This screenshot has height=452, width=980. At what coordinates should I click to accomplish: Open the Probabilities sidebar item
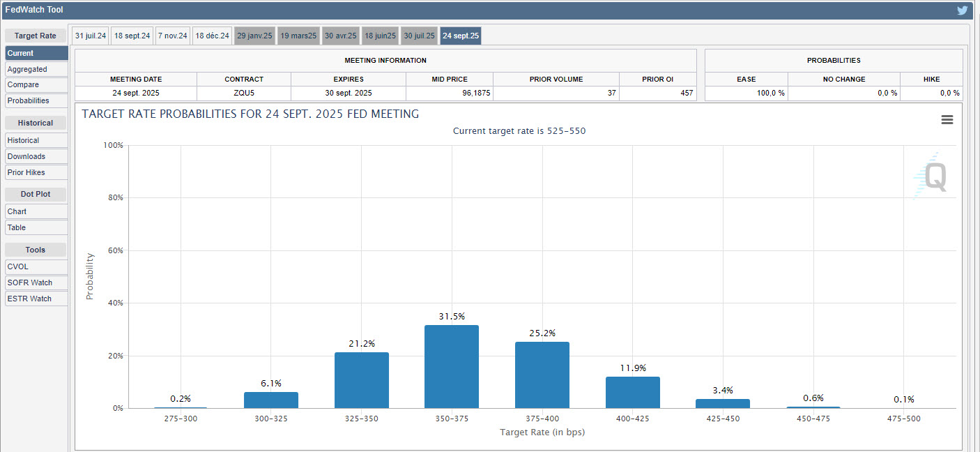tap(36, 100)
